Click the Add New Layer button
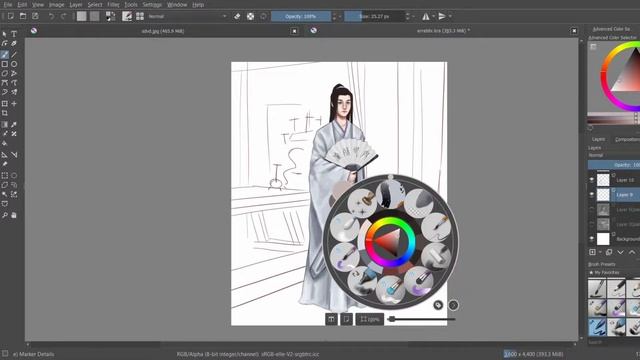Viewport: 640px width, 360px height. (x=593, y=252)
